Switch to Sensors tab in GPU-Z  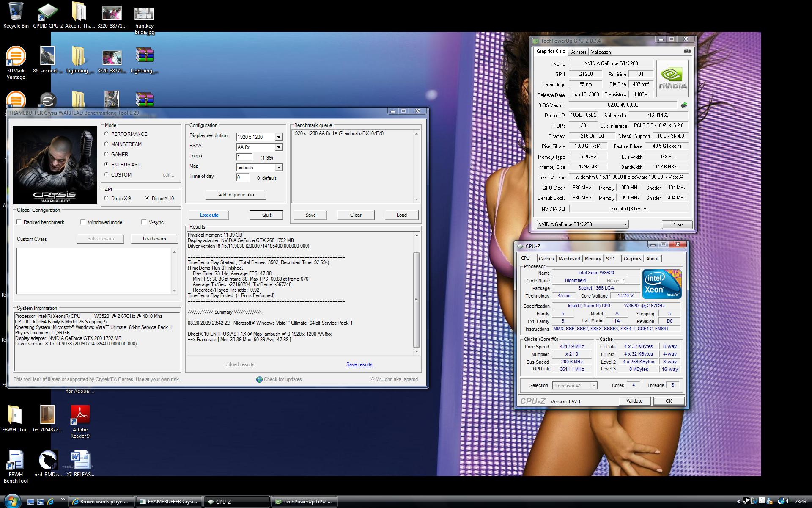(578, 52)
